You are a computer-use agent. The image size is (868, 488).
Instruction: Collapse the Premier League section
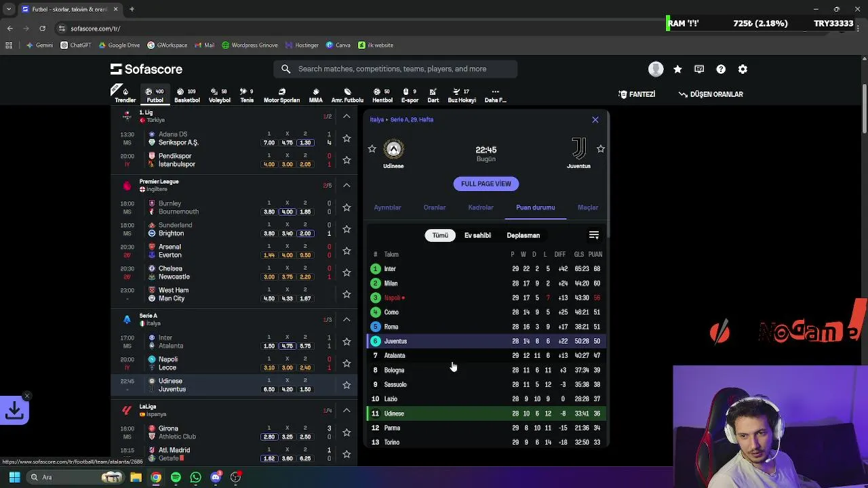pos(347,185)
